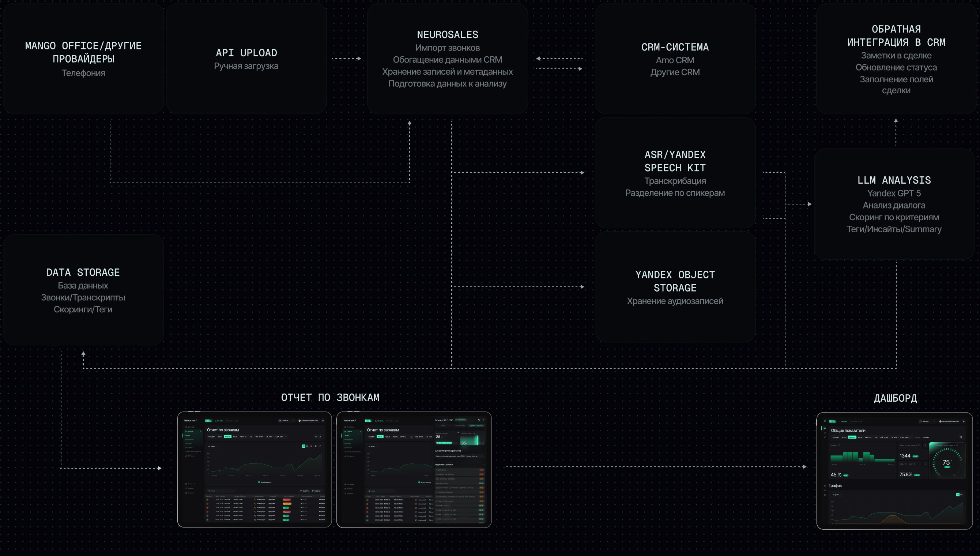This screenshot has height=556, width=980.
Task: Click download icon in left report's period row
Action: [x=321, y=436]
